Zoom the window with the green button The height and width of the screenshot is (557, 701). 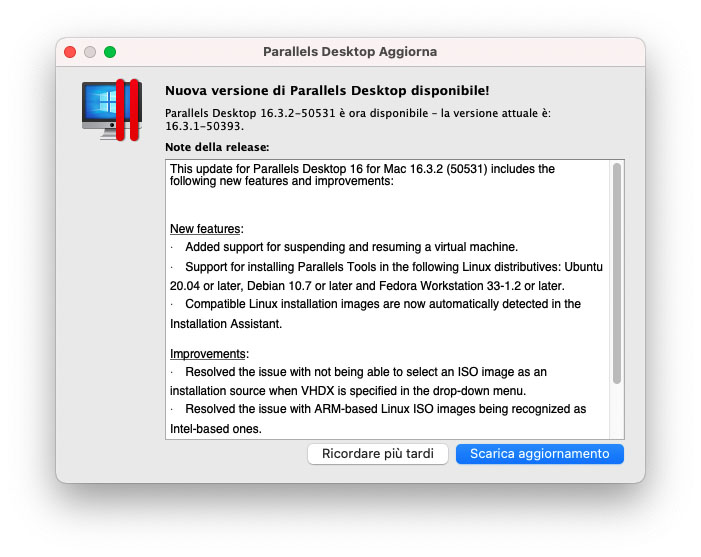pos(110,52)
